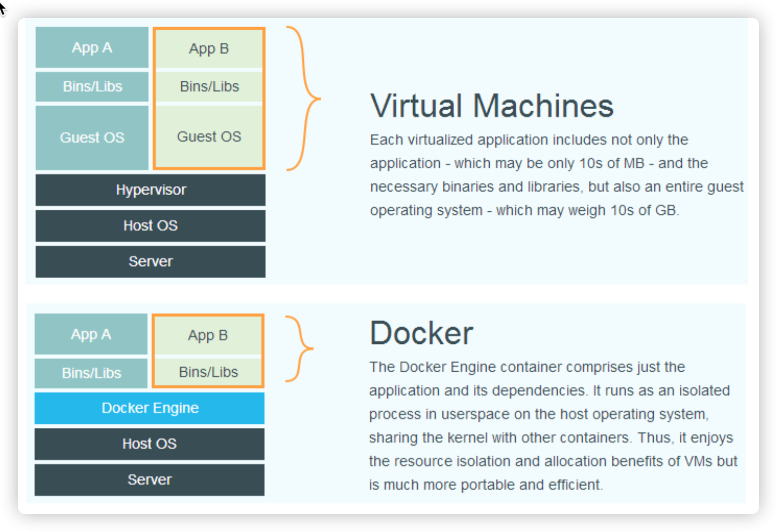The height and width of the screenshot is (532, 777).
Task: Click the App A box in the Virtual Machines diagram
Action: (92, 48)
